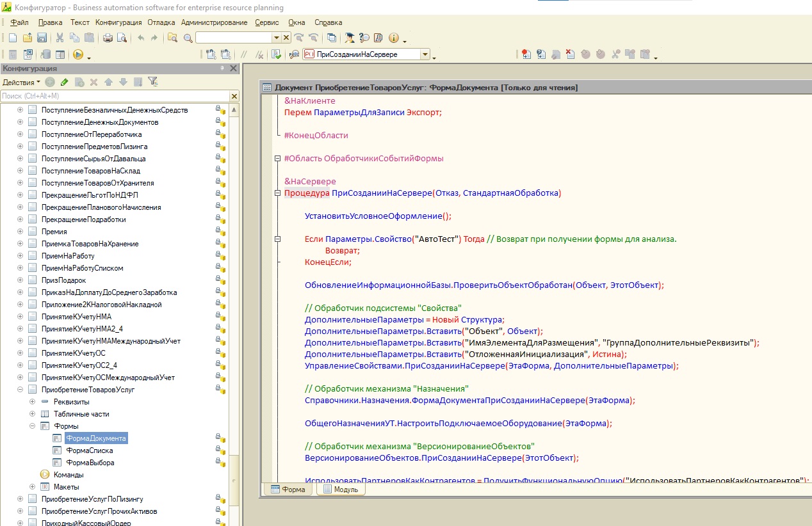This screenshot has width=812, height=526.
Task: Open the Действия dropdown menu
Action: pos(20,82)
